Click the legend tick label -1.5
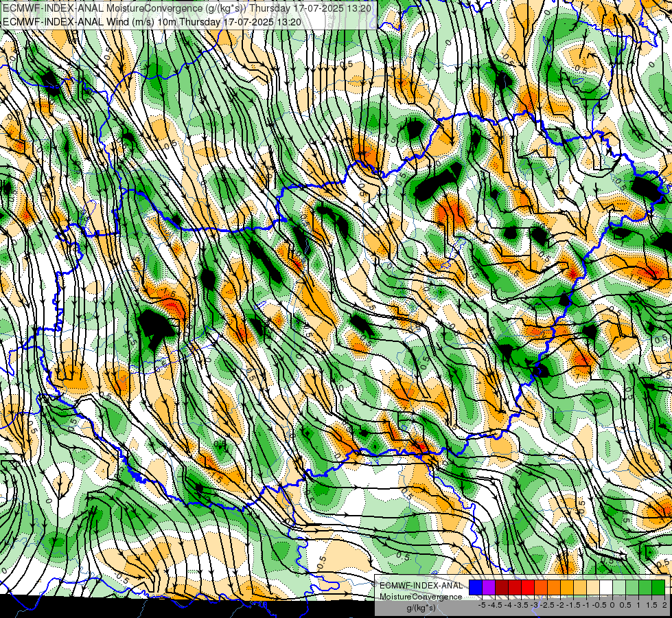 [x=573, y=605]
